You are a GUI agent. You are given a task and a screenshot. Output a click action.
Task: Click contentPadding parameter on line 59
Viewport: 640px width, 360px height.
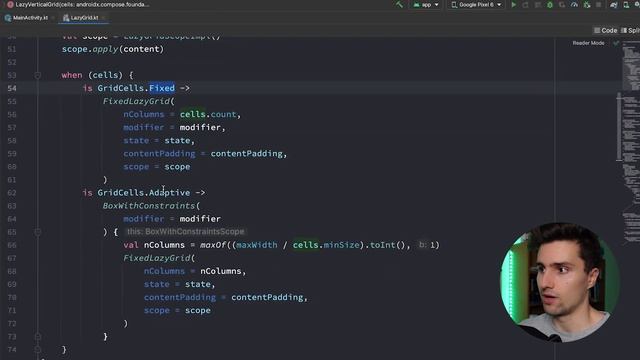click(x=159, y=153)
